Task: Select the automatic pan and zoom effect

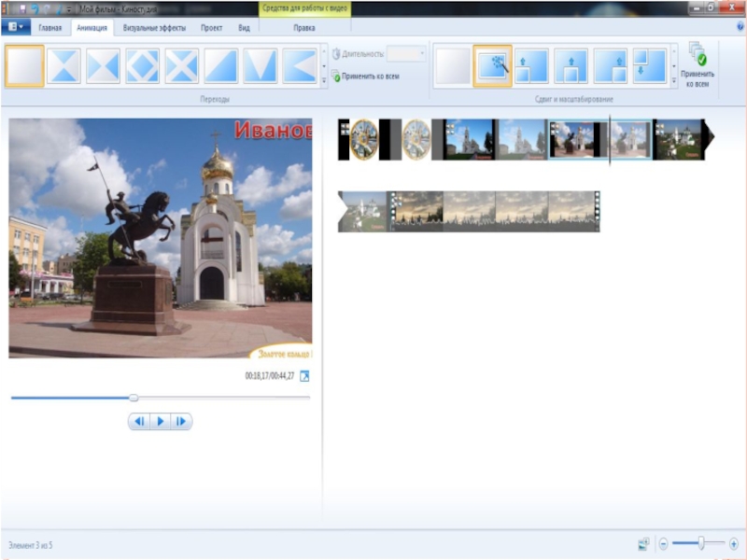Action: 492,66
